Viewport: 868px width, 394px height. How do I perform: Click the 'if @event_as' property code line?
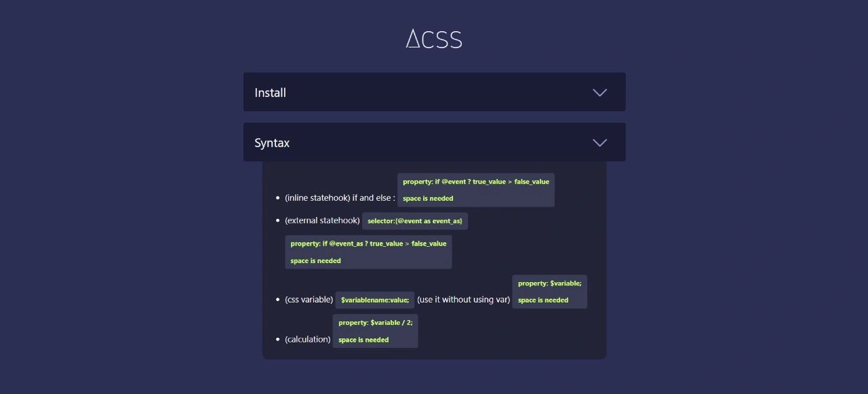pyautogui.click(x=368, y=243)
